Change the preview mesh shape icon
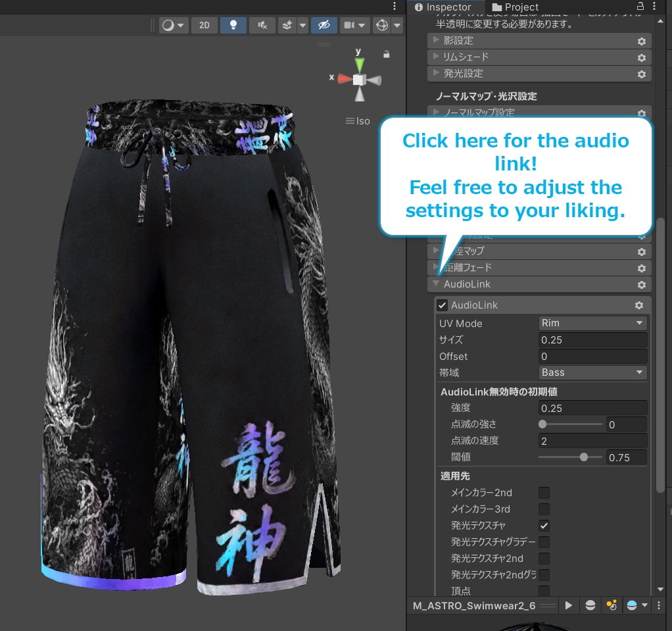672x631 pixels. 590,605
